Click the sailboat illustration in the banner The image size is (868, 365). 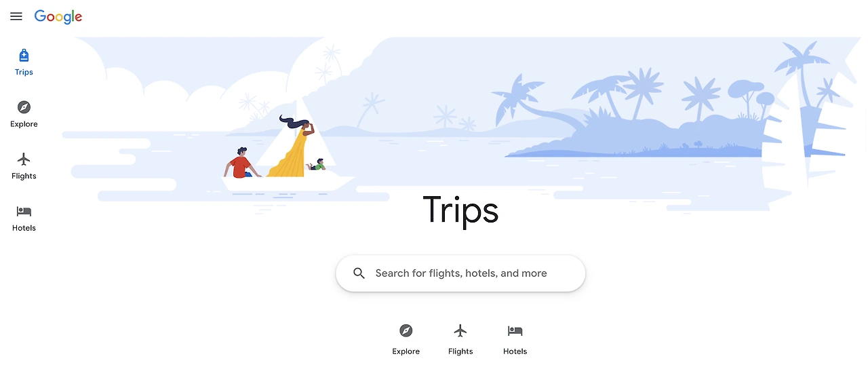pyautogui.click(x=292, y=149)
